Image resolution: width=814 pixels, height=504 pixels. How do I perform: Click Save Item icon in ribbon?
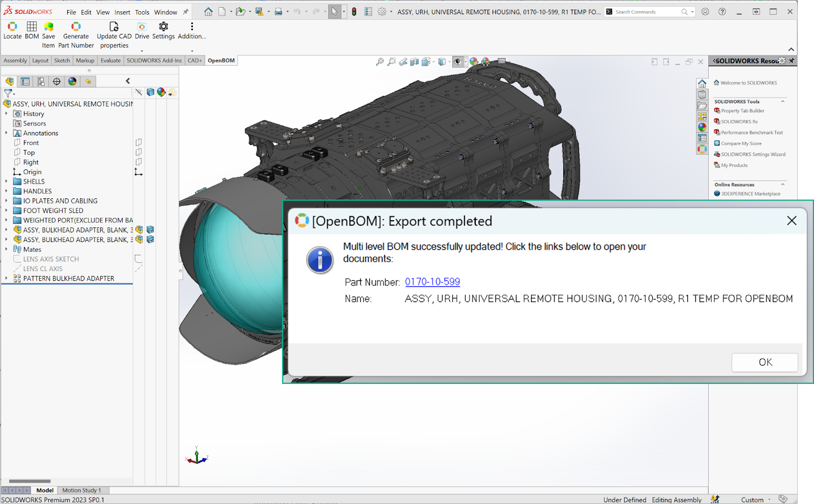point(48,26)
